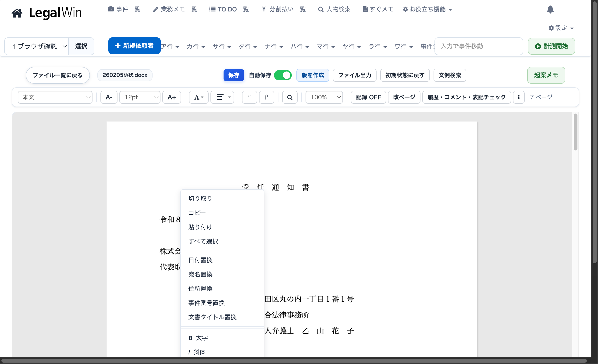Open 分割払い一覧 in the top navigation
Screen dimensions: 598x364
pyautogui.click(x=284, y=9)
